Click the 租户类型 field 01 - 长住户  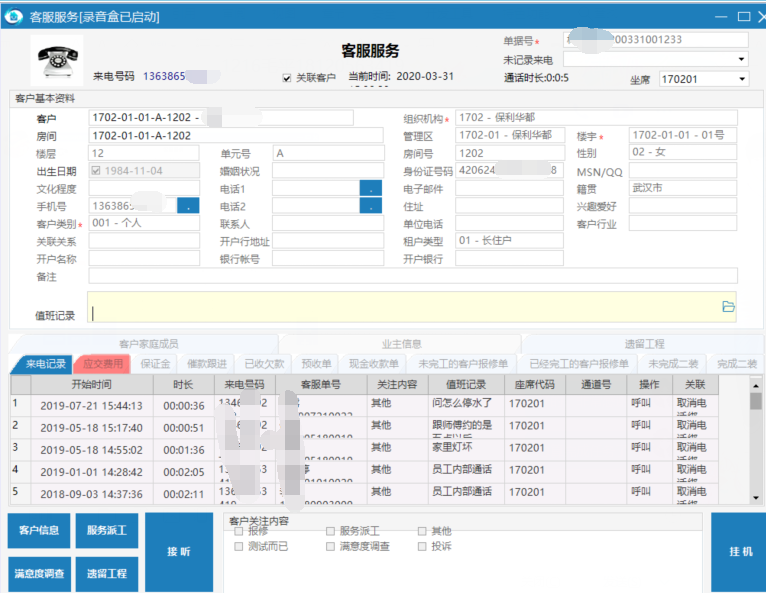509,240
